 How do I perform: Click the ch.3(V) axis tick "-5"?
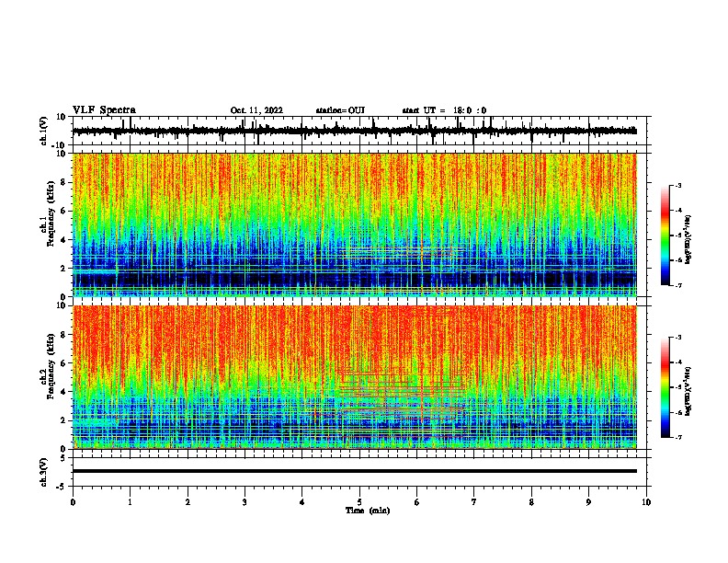pyautogui.click(x=62, y=487)
